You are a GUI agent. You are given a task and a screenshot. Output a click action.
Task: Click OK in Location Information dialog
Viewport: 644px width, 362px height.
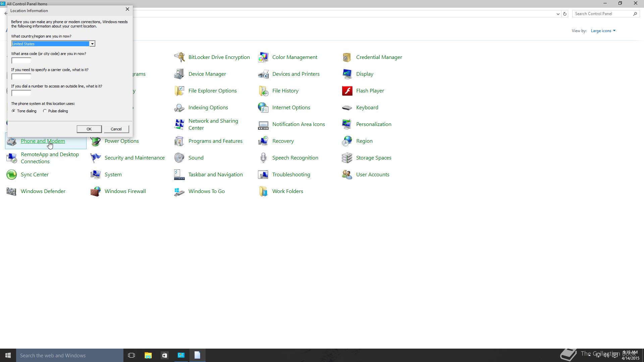coord(89,129)
